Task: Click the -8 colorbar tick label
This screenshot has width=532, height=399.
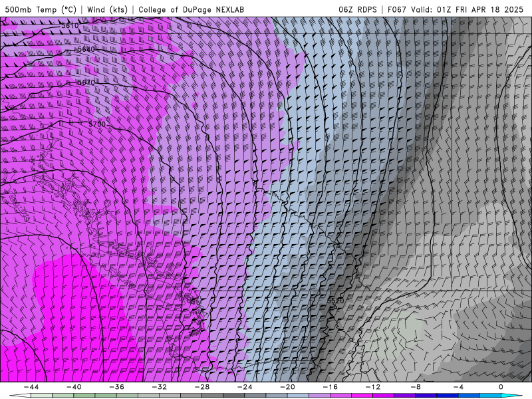Action: (415, 387)
